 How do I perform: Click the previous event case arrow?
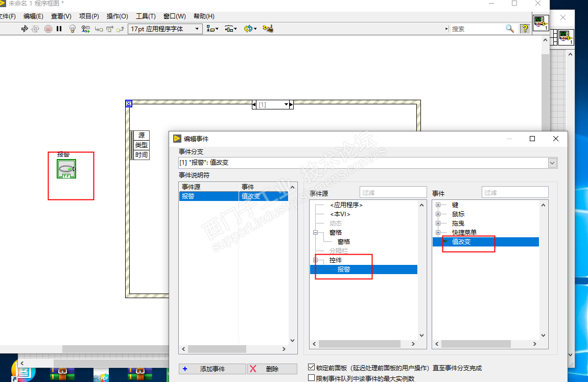coord(254,104)
